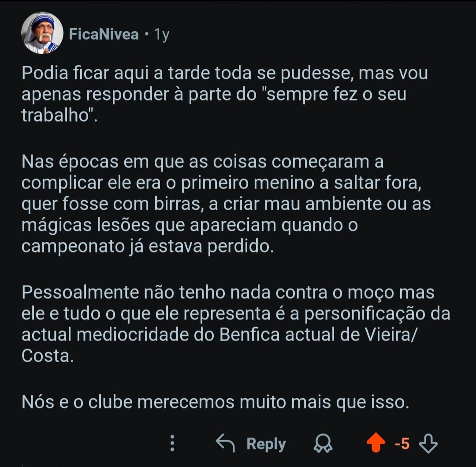Click the word "Costa." in the comment
The width and height of the screenshot is (476, 467).
[47, 356]
